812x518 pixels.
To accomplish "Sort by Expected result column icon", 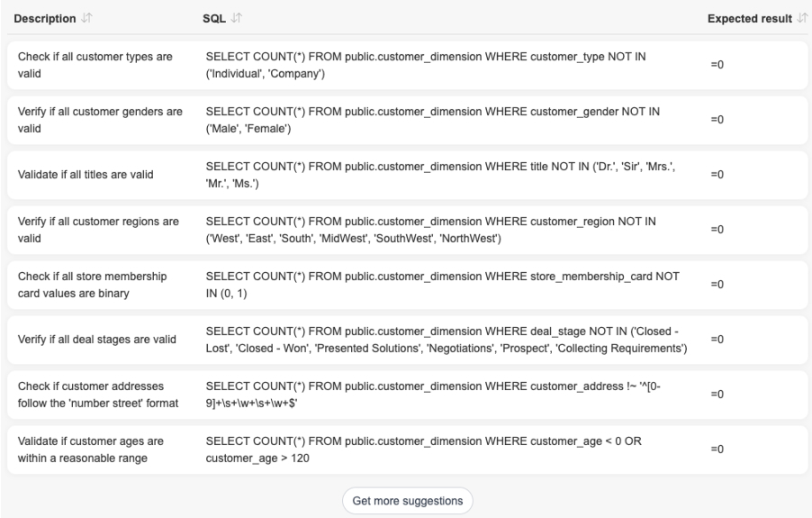I will click(x=801, y=19).
